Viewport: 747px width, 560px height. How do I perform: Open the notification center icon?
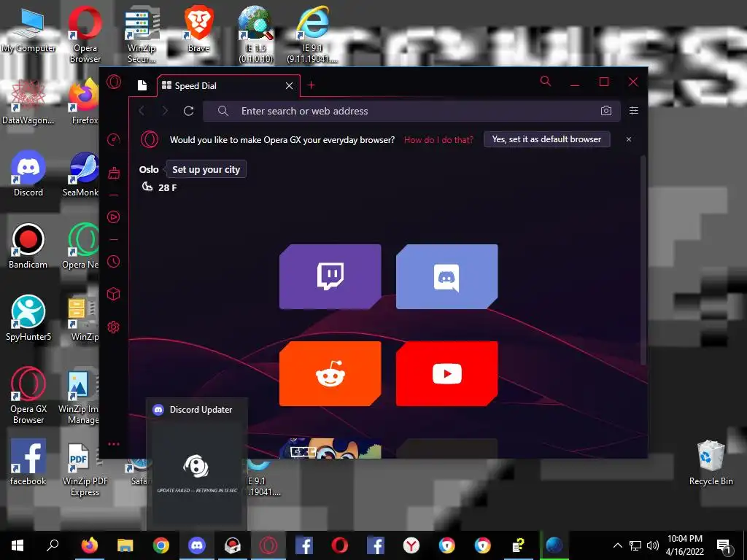point(724,545)
